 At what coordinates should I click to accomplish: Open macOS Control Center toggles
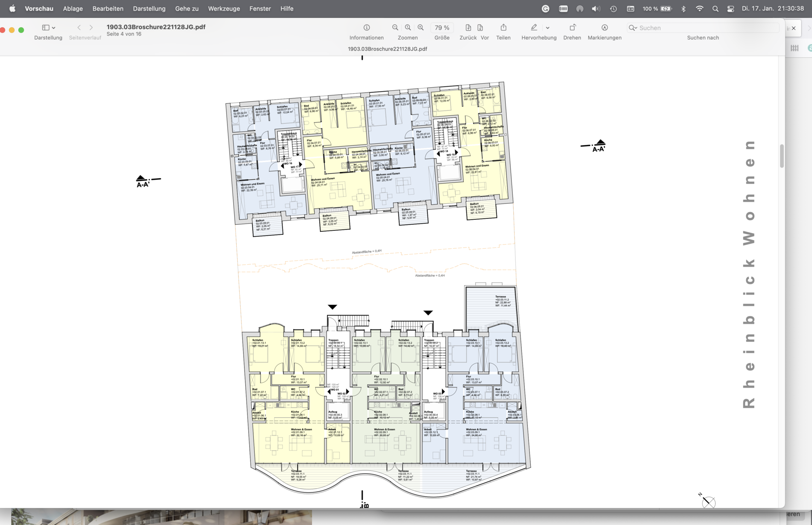(731, 9)
